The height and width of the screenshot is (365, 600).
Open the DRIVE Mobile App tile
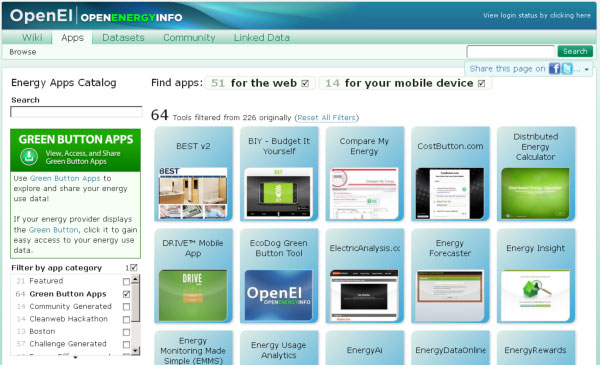tap(193, 276)
